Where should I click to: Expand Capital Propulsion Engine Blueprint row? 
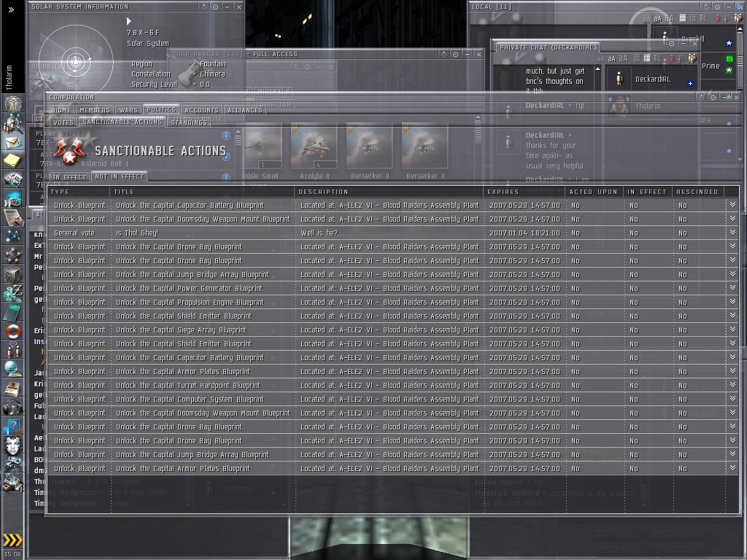[732, 301]
